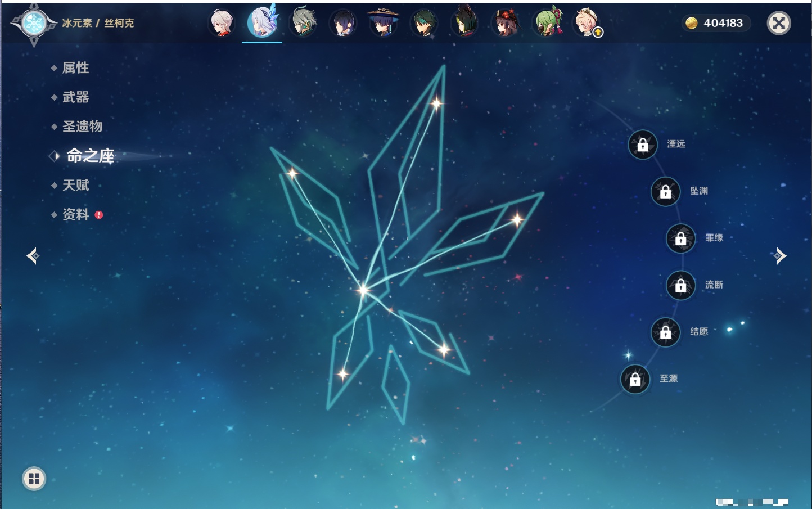Viewport: 812px width, 509px height.
Task: Select the locked 罪缘 constellation node
Action: pyautogui.click(x=680, y=238)
